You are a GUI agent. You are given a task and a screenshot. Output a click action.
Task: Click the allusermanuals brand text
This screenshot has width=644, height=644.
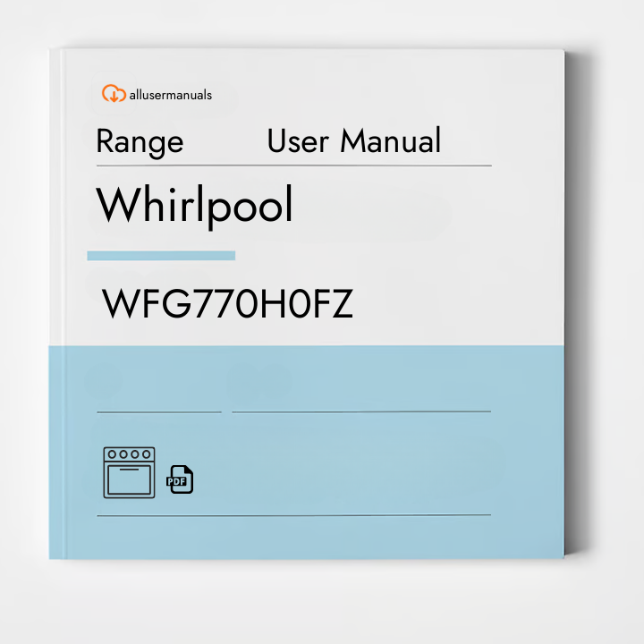(x=171, y=96)
